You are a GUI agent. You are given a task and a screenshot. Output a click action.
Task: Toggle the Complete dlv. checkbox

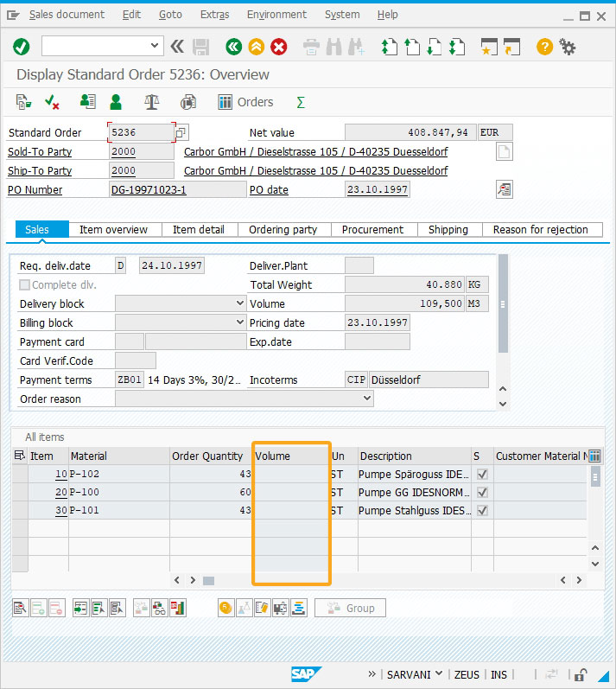tap(24, 284)
